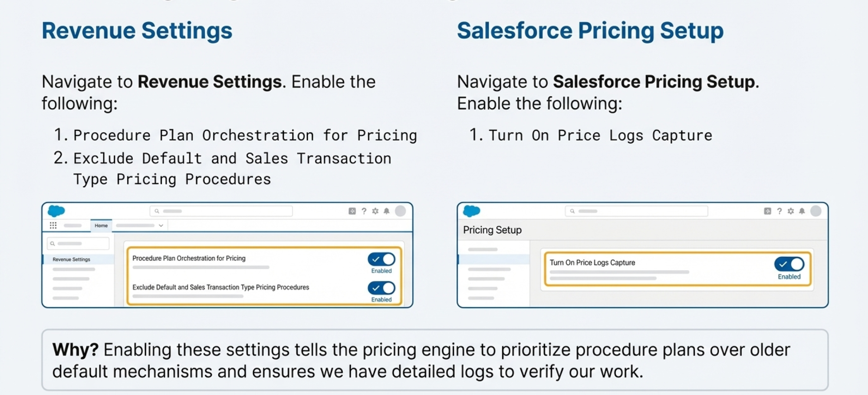This screenshot has width=868, height=395.
Task: Click notifications bell in Pricing Setup window
Action: pyautogui.click(x=802, y=211)
